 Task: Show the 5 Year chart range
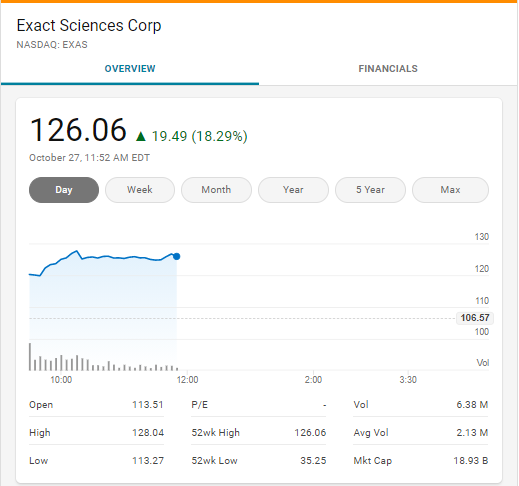coord(370,190)
